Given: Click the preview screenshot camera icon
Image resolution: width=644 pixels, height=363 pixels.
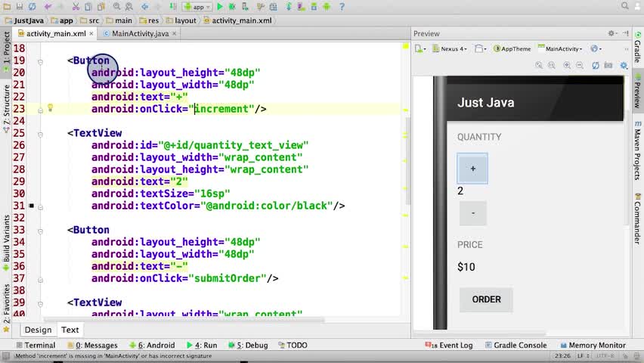Looking at the screenshot, I should pyautogui.click(x=608, y=65).
